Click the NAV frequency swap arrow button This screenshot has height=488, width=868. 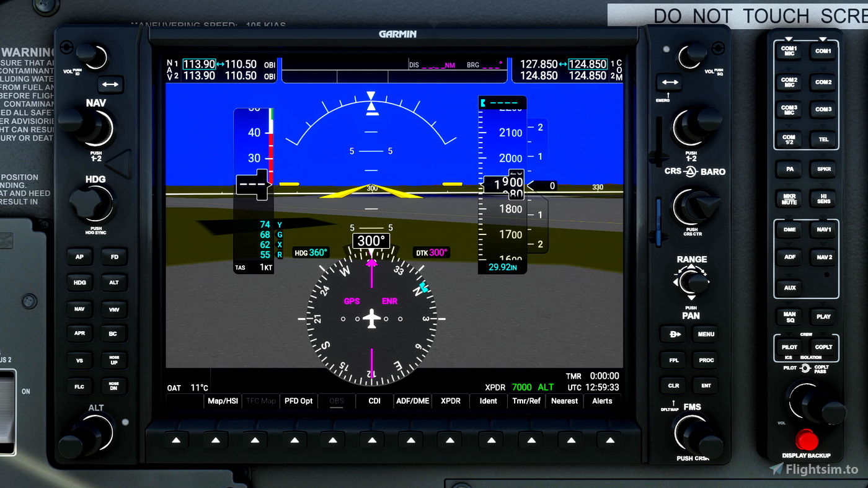click(110, 84)
